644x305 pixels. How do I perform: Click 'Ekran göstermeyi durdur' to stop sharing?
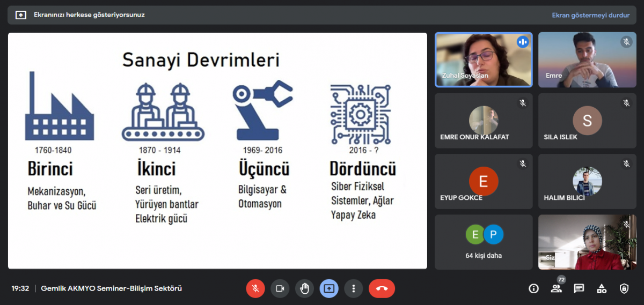click(x=590, y=15)
